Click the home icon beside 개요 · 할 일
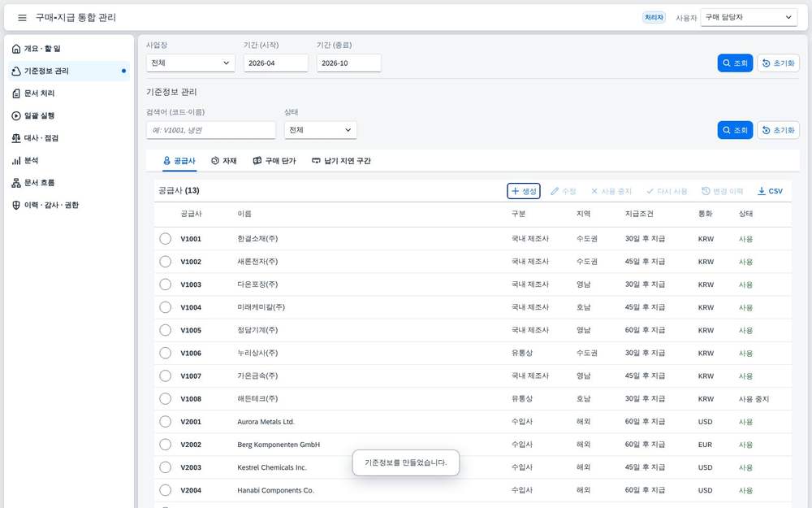The width and height of the screenshot is (812, 508). pyautogui.click(x=16, y=49)
